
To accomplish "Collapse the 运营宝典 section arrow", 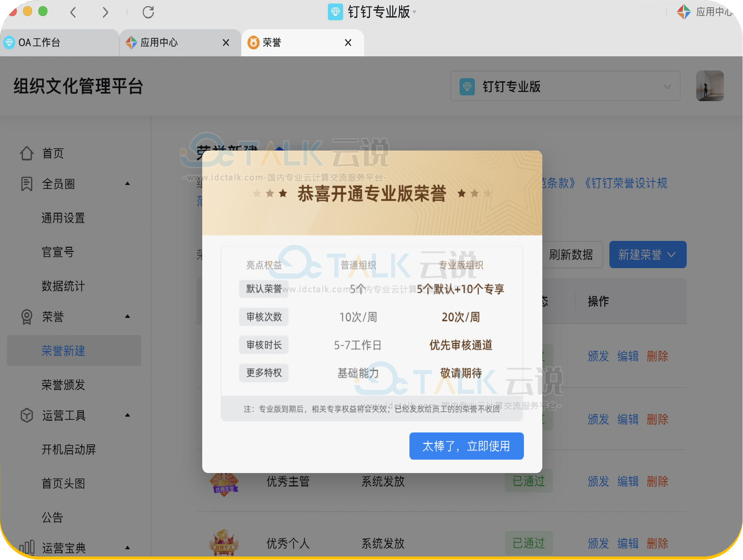I will pos(128,548).
